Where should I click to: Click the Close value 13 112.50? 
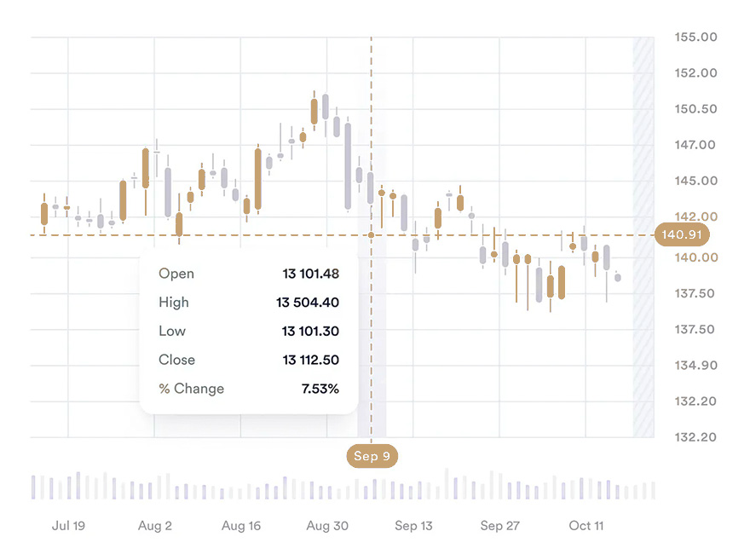coord(311,360)
